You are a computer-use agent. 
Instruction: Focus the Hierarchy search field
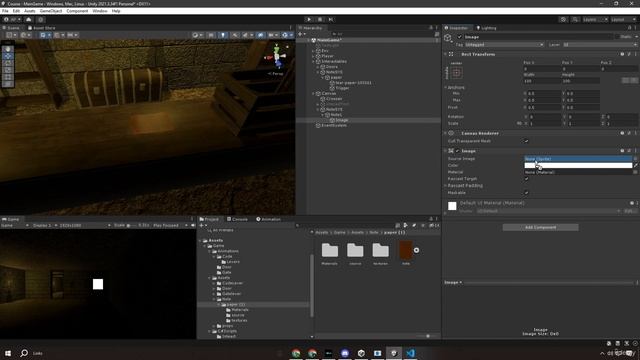(382, 34)
